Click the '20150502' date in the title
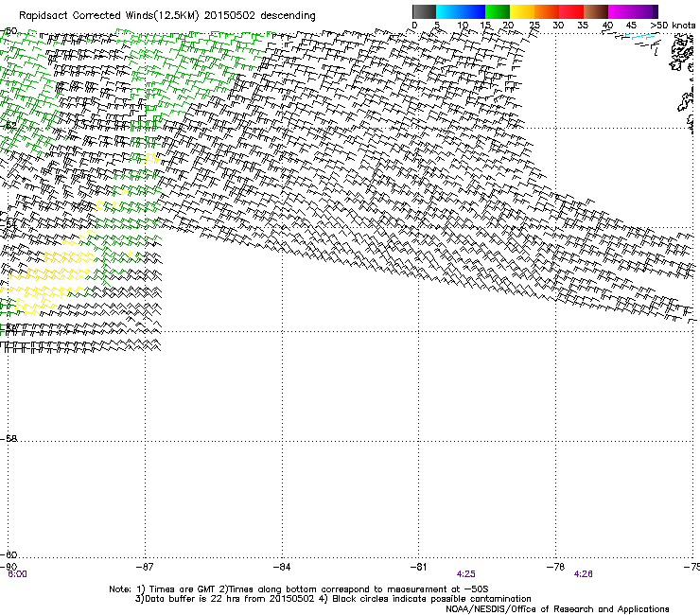The height and width of the screenshot is (615, 700). pos(229,16)
